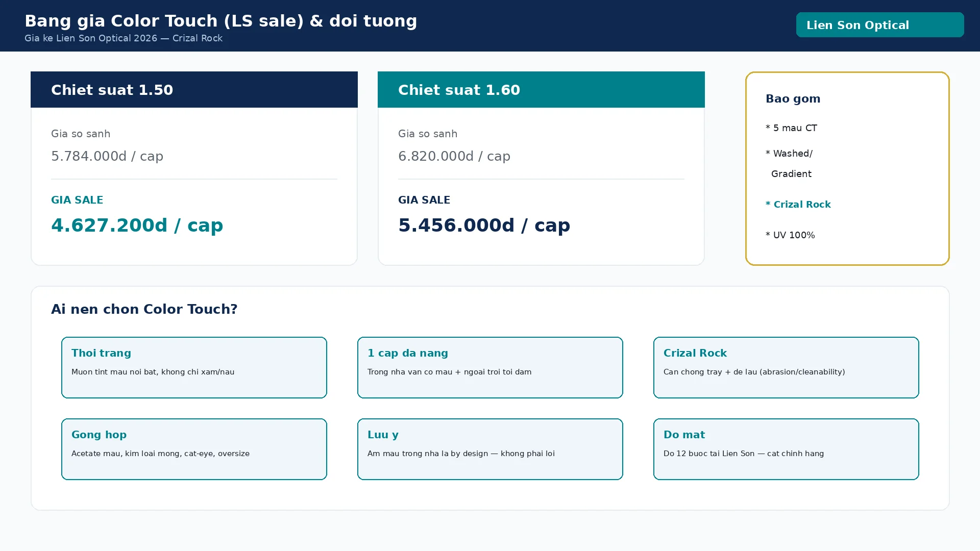
Task: Open the 1 cap da nang card
Action: tap(490, 367)
